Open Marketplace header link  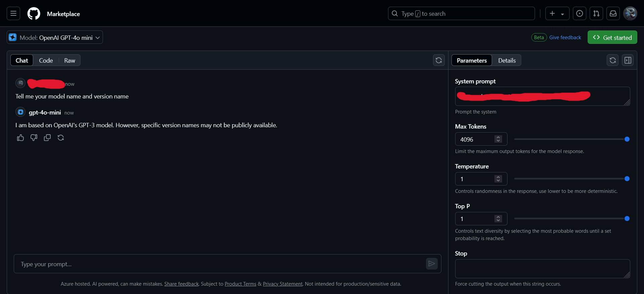(x=63, y=14)
